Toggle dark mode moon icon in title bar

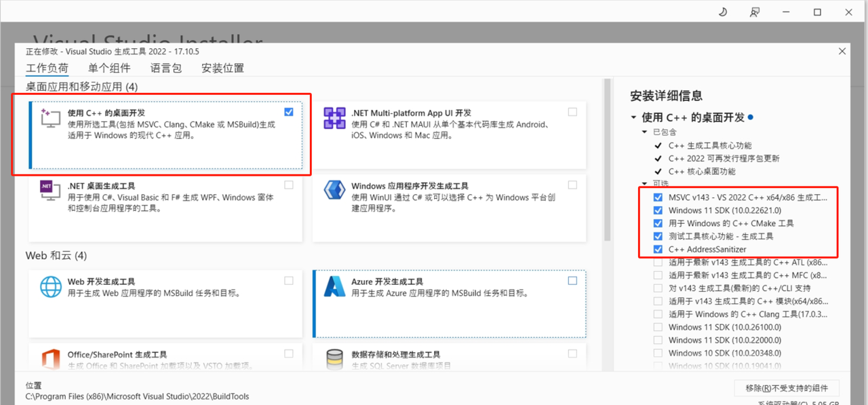pos(722,12)
